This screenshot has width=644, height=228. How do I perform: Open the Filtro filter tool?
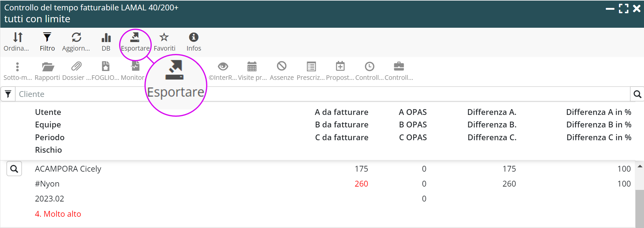[x=47, y=38]
